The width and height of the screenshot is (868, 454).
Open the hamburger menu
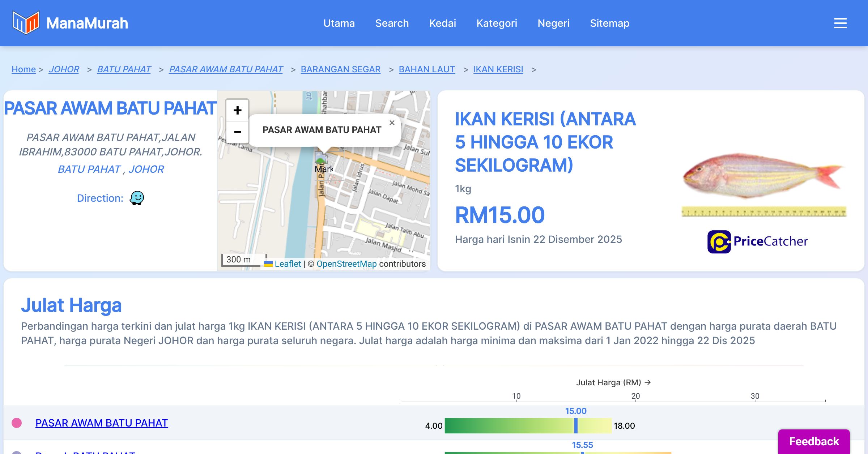click(840, 23)
